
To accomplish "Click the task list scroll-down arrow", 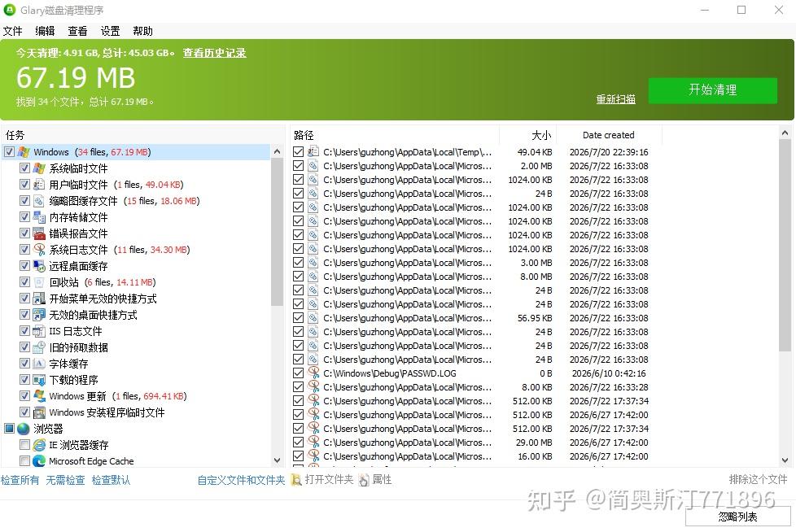I will (277, 460).
